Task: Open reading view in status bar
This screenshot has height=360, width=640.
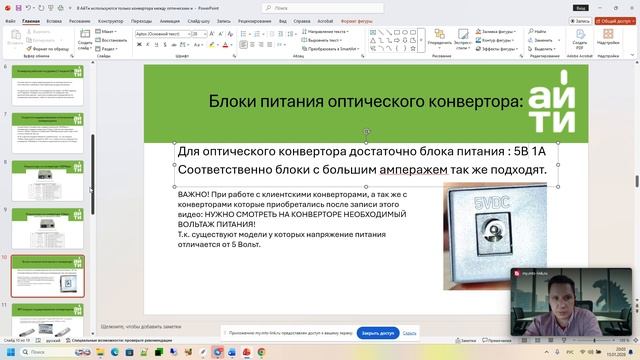Action: (x=551, y=340)
